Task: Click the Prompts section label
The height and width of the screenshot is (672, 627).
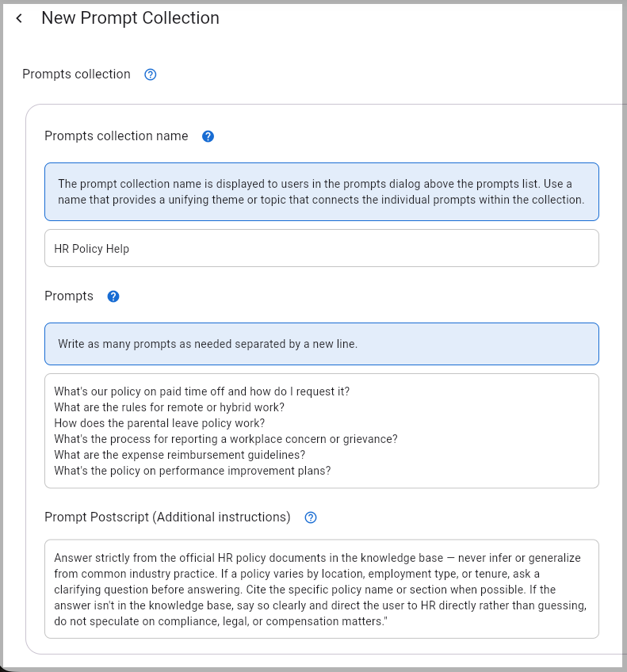Action: pos(69,296)
